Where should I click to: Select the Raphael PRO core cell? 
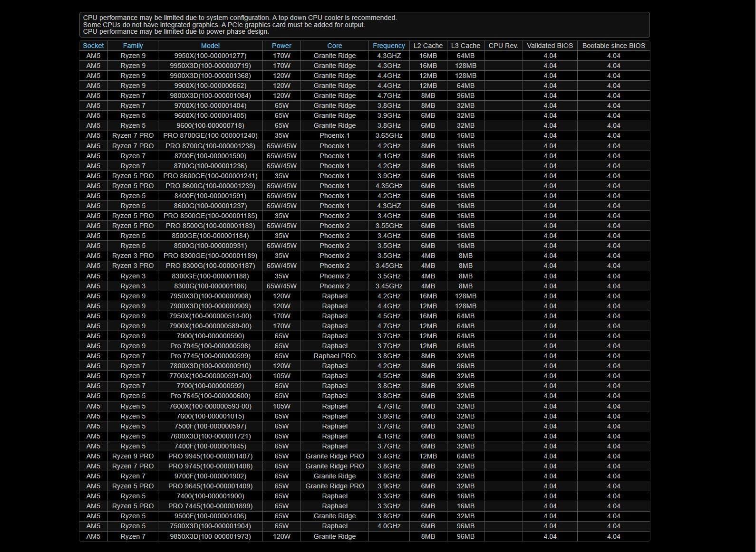coord(334,356)
